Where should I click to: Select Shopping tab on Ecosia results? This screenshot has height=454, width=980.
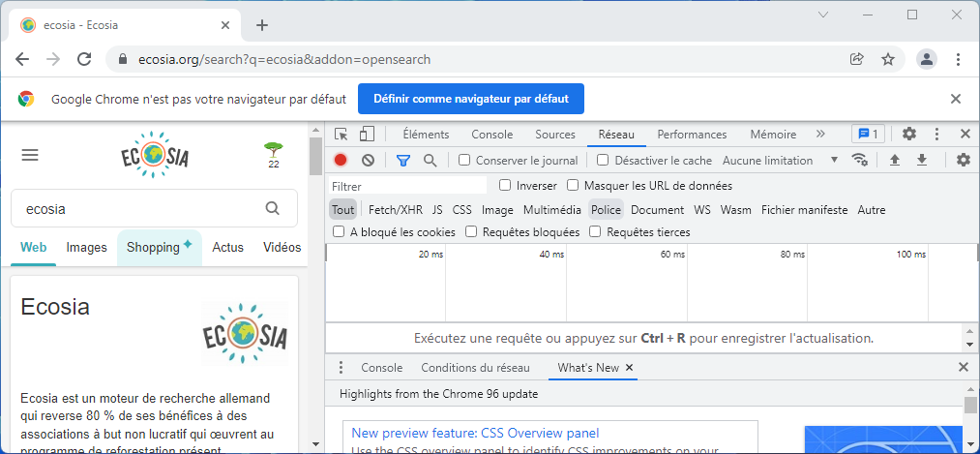160,247
